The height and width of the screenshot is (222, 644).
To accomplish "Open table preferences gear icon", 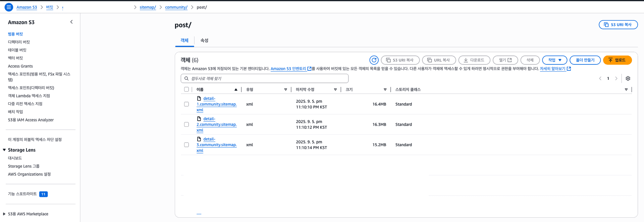I will tap(628, 78).
